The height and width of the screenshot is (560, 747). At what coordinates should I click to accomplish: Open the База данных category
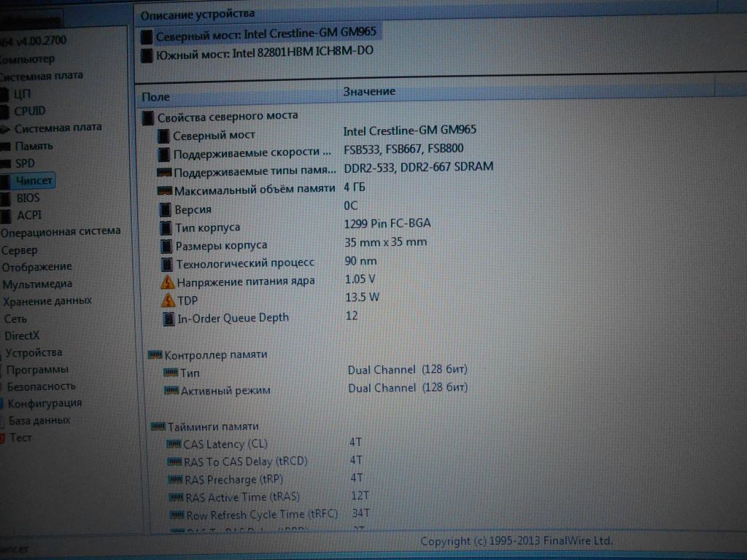(39, 421)
